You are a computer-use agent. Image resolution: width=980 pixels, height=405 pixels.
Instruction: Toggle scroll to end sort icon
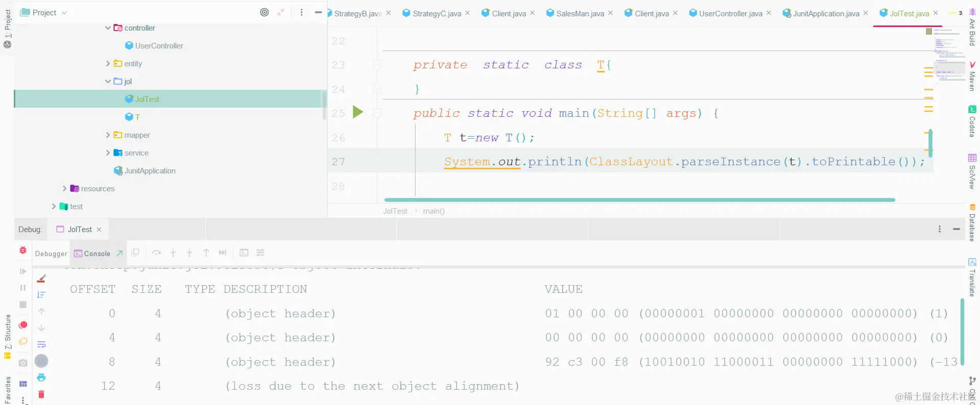click(41, 295)
